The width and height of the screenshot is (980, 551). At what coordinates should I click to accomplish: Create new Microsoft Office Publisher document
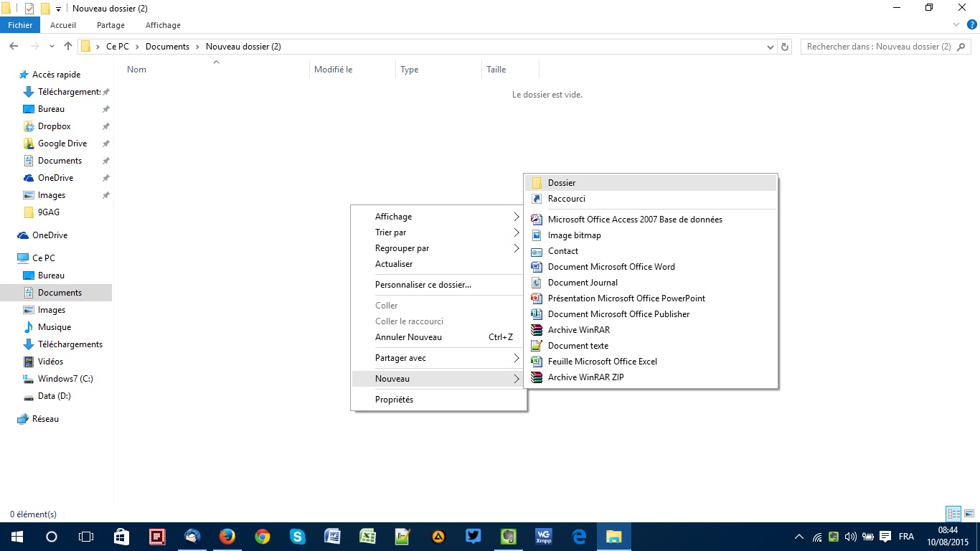(x=651, y=314)
